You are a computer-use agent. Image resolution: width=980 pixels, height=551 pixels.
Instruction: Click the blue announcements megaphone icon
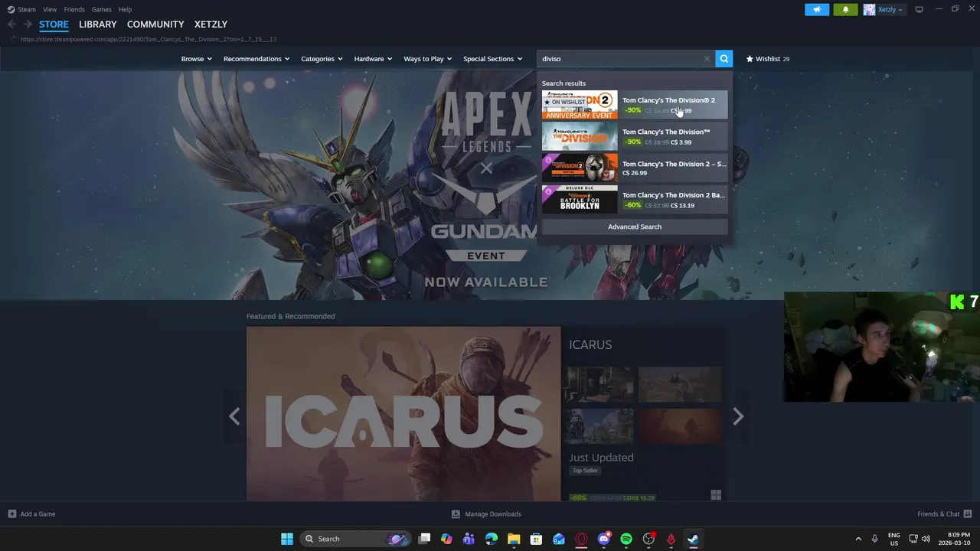817,9
